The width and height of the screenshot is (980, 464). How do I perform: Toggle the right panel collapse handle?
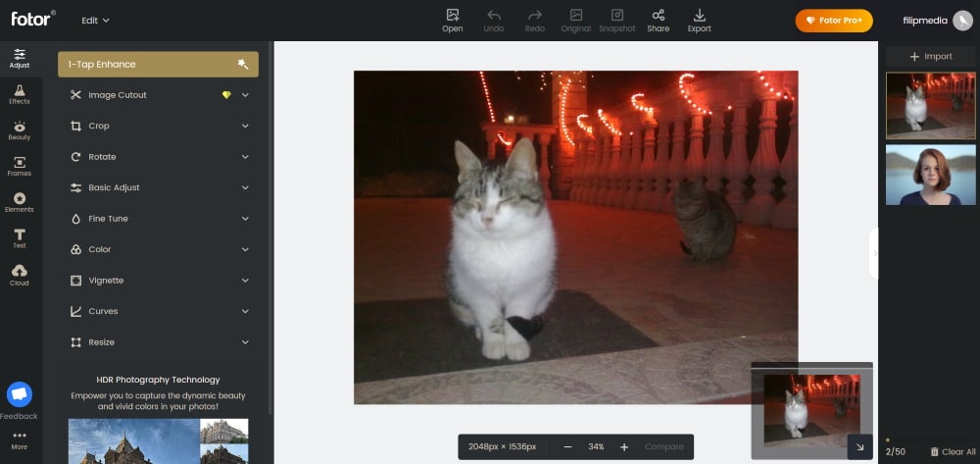tap(874, 253)
